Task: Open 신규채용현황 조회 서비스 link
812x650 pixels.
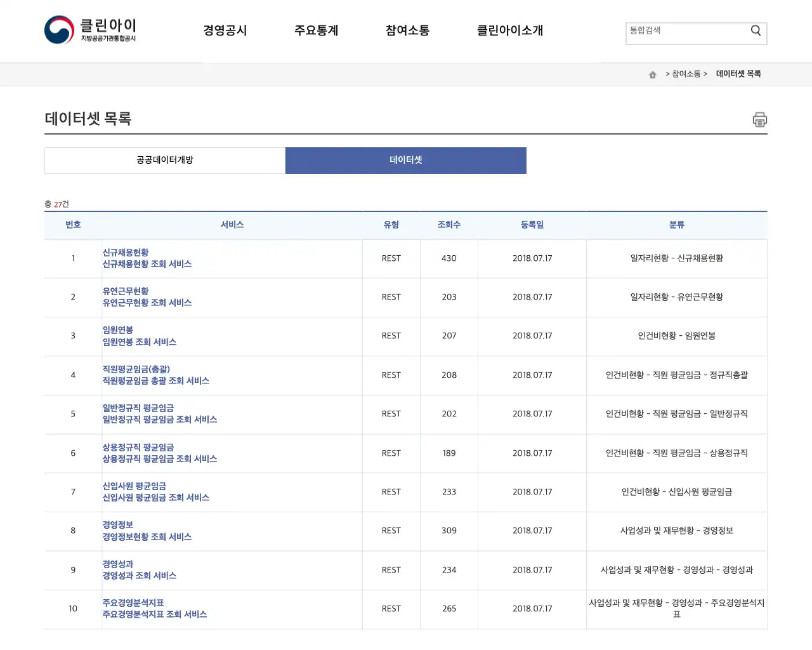Action: pyautogui.click(x=147, y=264)
